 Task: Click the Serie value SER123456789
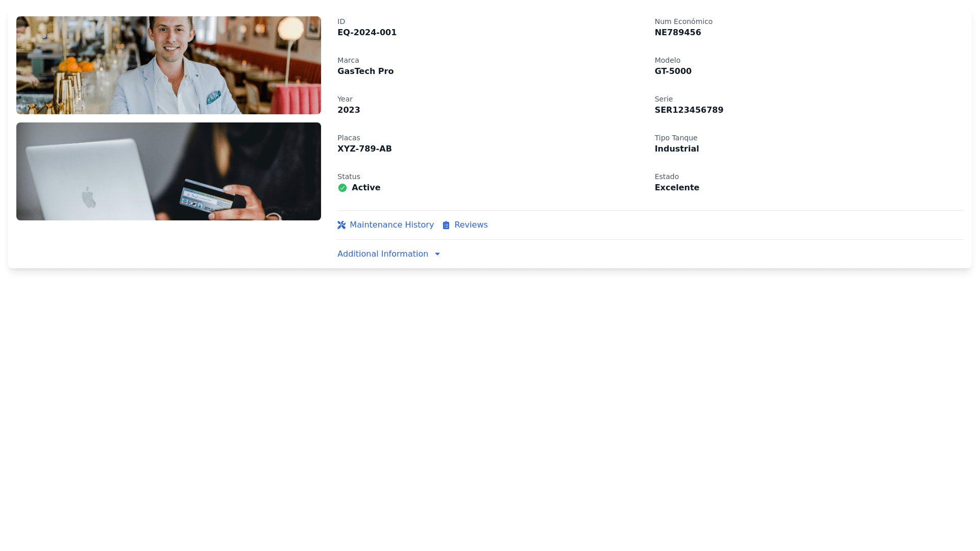pyautogui.click(x=689, y=110)
